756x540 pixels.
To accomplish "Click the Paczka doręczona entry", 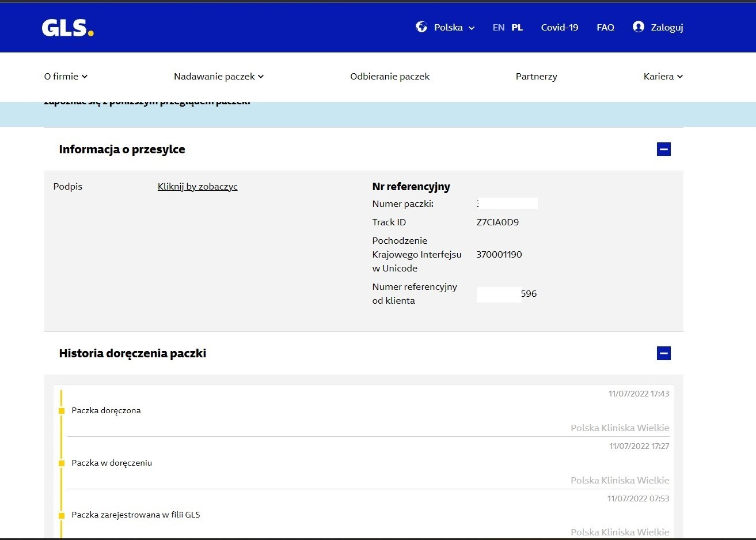I will [106, 410].
